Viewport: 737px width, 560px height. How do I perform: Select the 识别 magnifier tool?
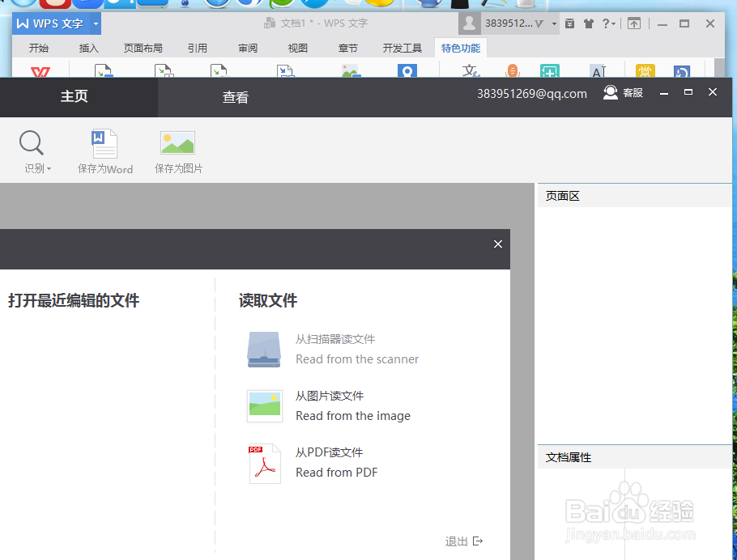[x=31, y=142]
